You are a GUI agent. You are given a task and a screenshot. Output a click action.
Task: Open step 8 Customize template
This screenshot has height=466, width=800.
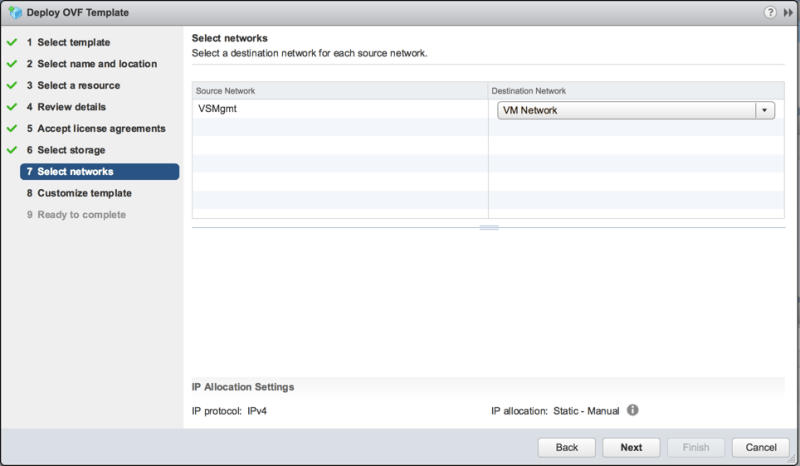[84, 193]
